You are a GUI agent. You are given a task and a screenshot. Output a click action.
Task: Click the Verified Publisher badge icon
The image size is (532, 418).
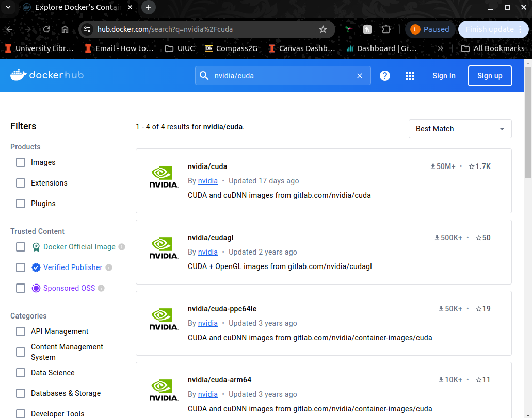coord(36,267)
